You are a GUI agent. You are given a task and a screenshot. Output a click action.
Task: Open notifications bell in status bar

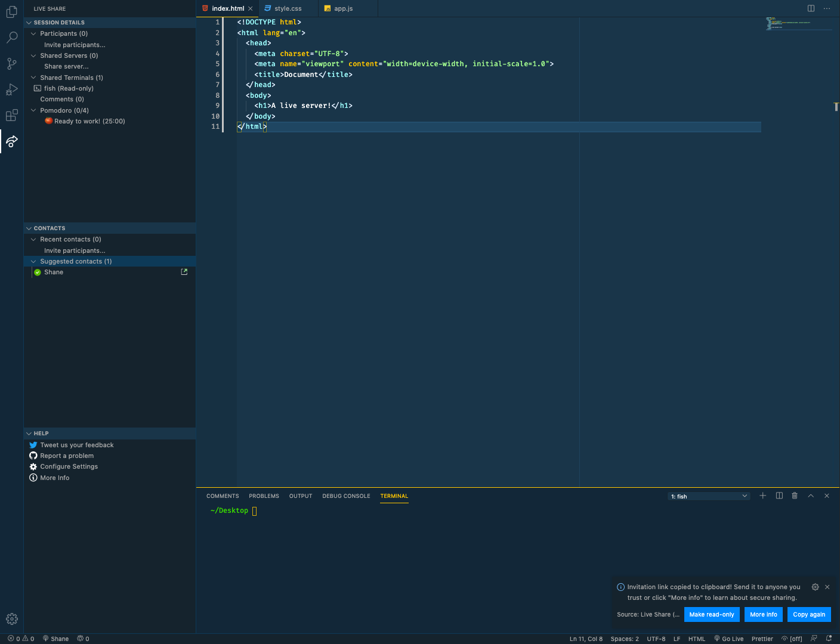pos(829,638)
